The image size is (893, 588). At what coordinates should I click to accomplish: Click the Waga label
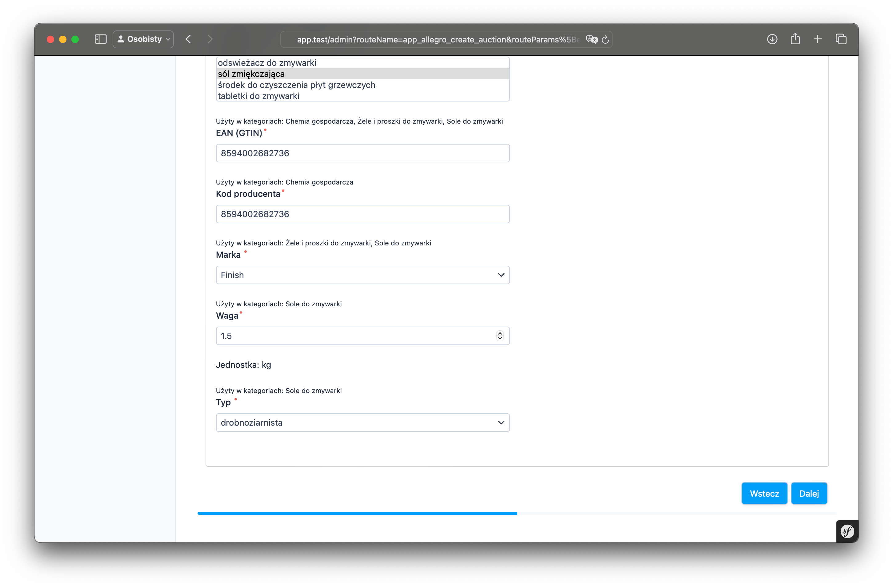pos(227,316)
